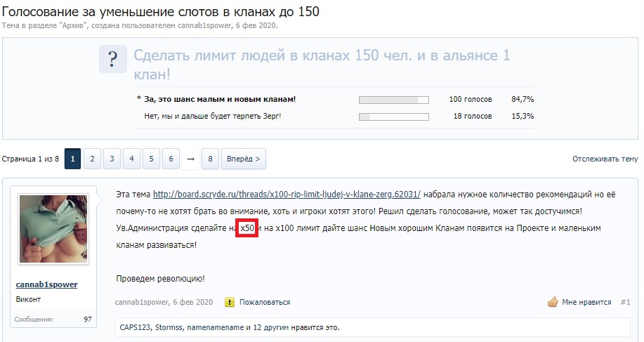This screenshot has width=644, height=342.
Task: View 100 голосов voters list
Action: [471, 99]
